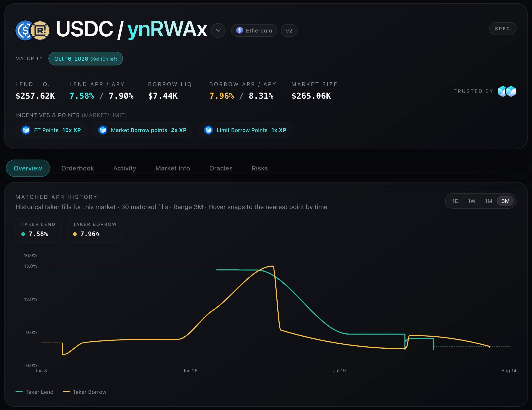The width and height of the screenshot is (532, 410).
Task: Click the Ethereum network badge
Action: (x=254, y=30)
